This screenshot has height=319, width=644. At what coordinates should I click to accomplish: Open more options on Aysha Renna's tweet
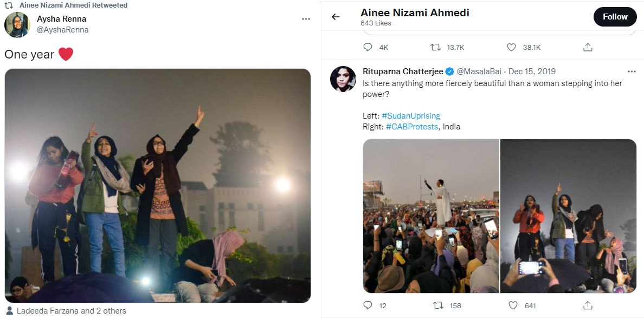tap(306, 19)
